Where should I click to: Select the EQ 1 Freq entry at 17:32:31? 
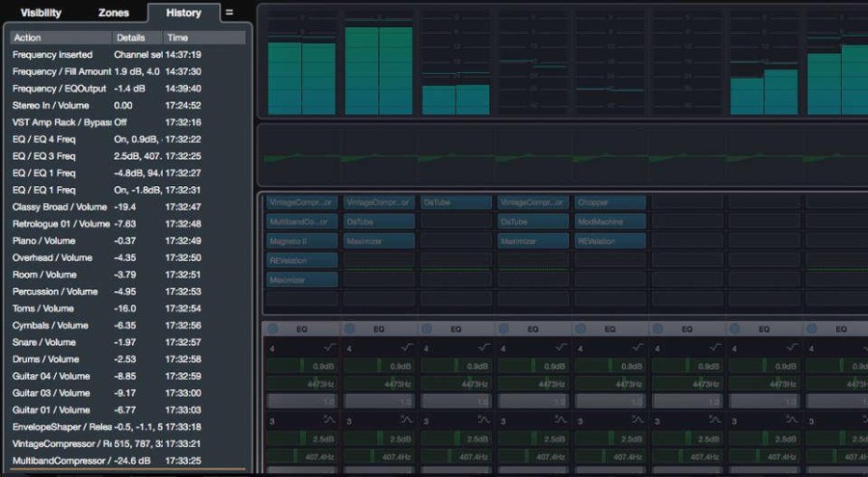pyautogui.click(x=128, y=190)
